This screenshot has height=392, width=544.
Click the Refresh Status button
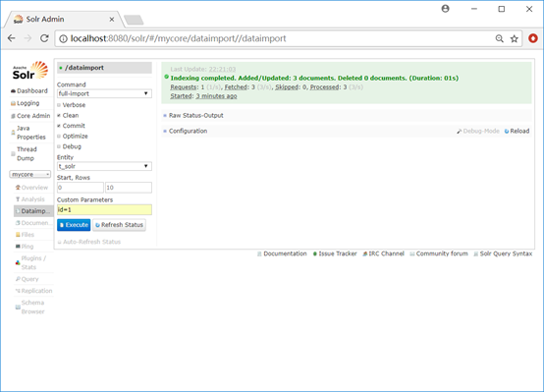point(119,225)
